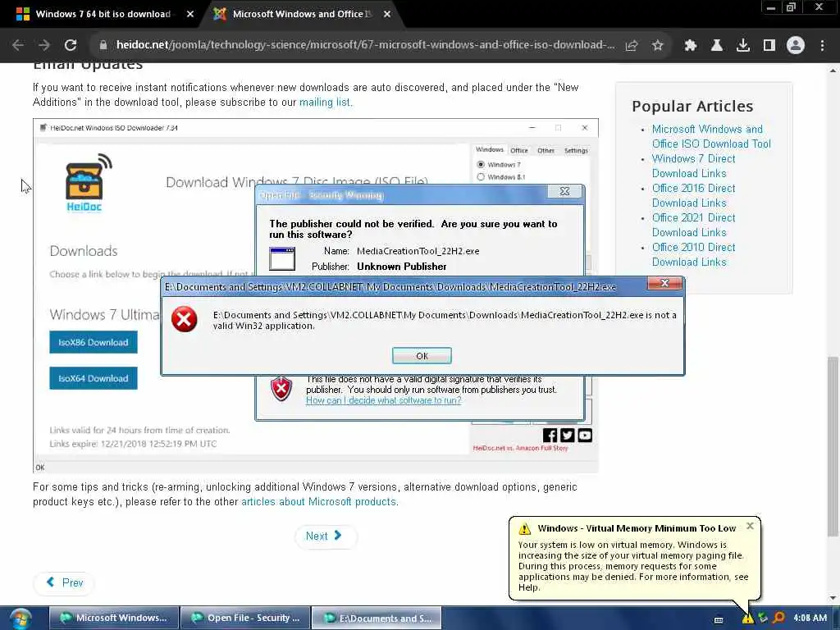Open 'How can I decide what software to run?' link

[384, 400]
